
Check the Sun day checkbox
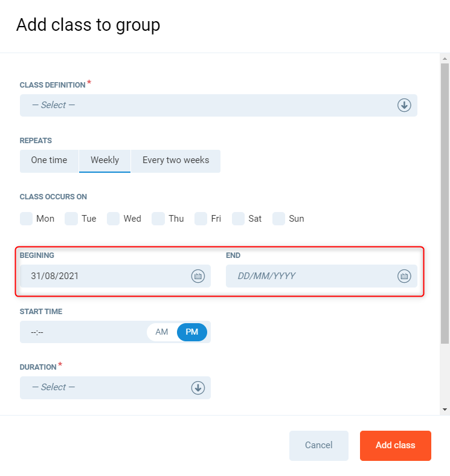tap(279, 219)
